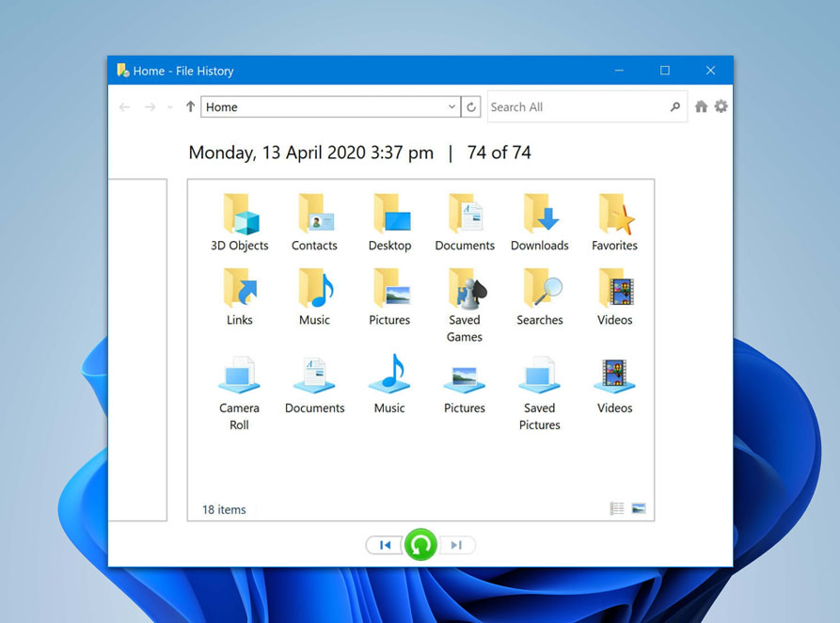Go up one folder level
The image size is (840, 623).
point(190,106)
